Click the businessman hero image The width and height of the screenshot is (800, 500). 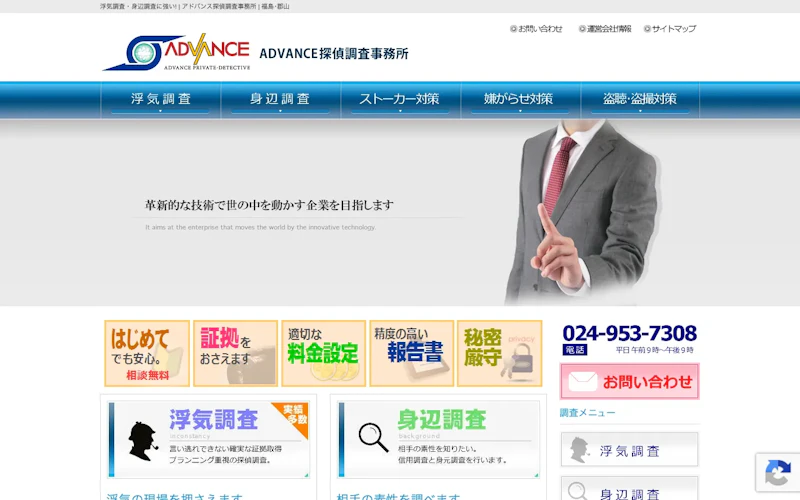pyautogui.click(x=583, y=212)
